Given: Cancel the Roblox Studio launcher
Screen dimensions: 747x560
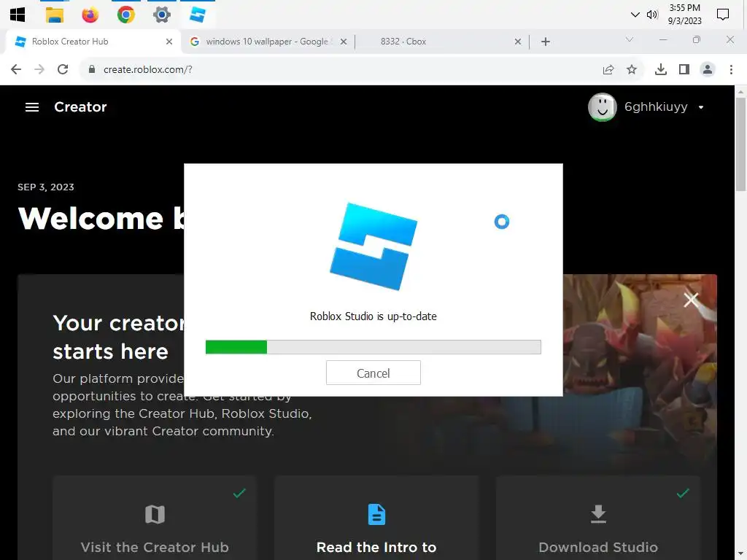Looking at the screenshot, I should [x=373, y=373].
